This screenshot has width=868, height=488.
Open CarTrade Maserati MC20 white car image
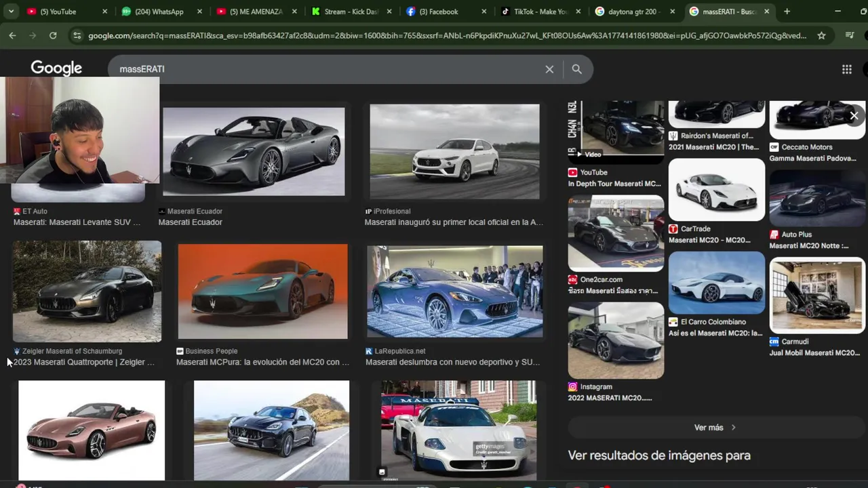pos(716,190)
